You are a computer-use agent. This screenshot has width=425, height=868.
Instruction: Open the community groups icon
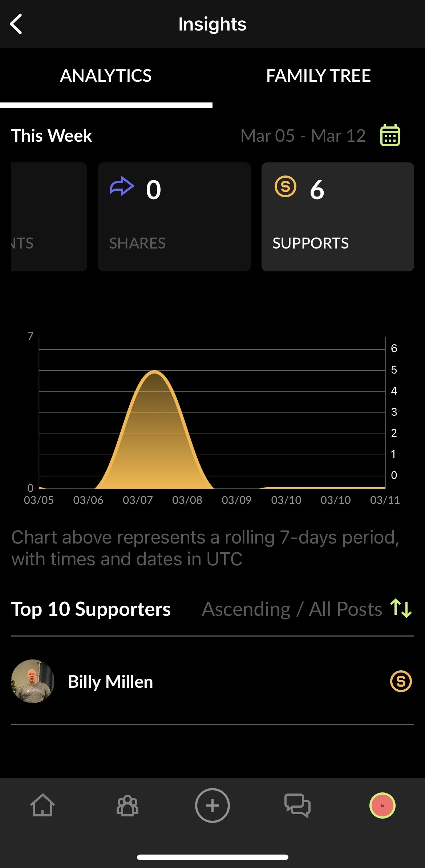tap(127, 805)
